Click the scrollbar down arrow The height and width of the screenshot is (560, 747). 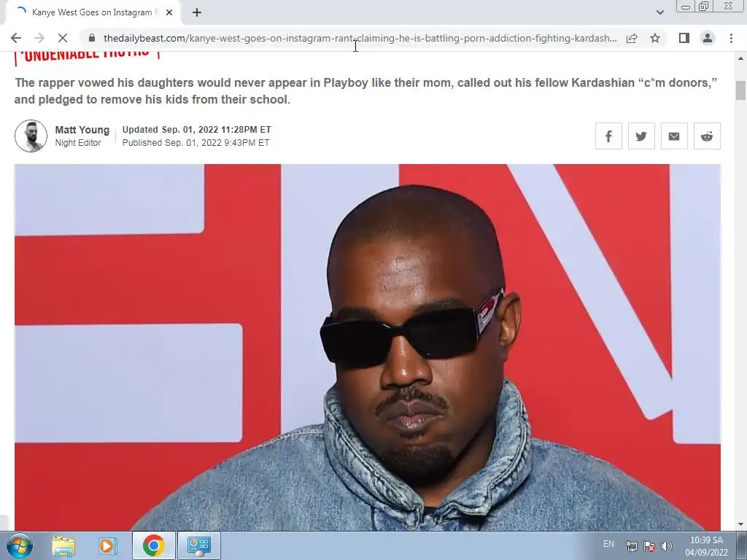coord(740,525)
